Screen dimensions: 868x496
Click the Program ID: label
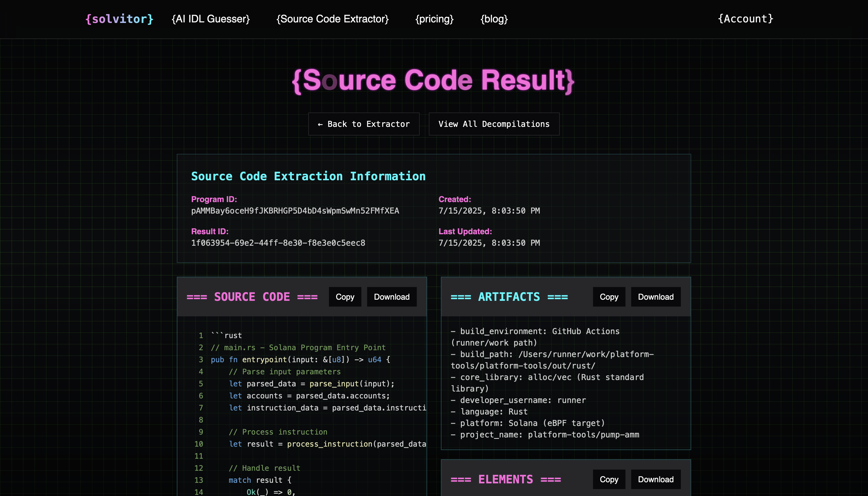click(214, 199)
